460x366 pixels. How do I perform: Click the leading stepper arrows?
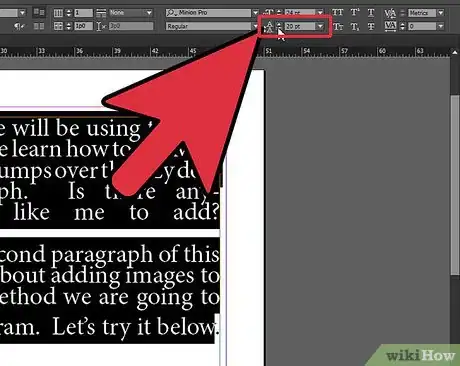(x=279, y=26)
